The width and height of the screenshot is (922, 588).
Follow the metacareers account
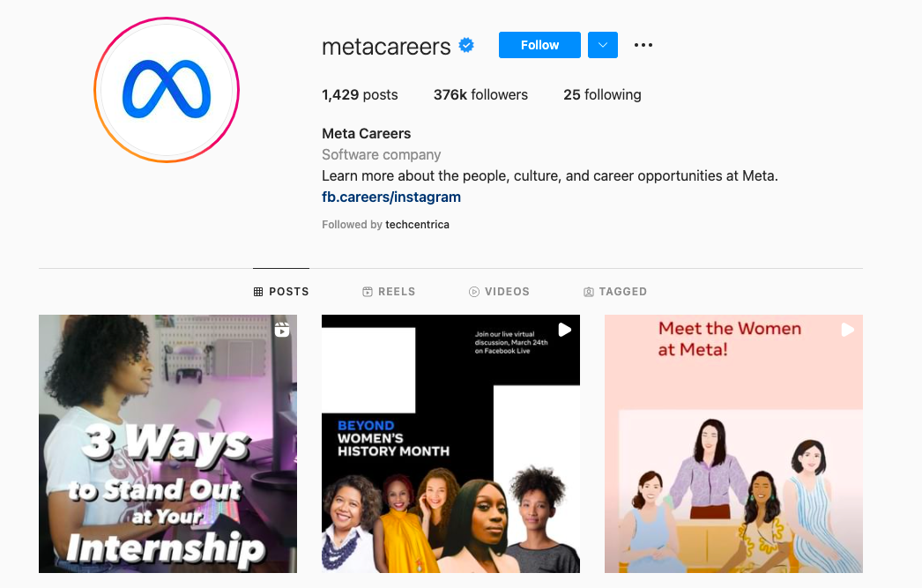pos(539,45)
